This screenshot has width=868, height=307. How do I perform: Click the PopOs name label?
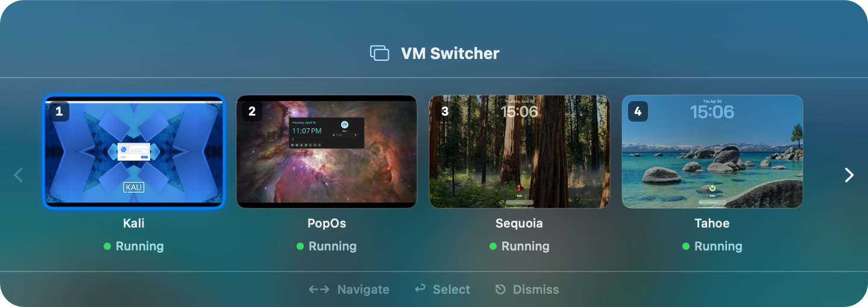[327, 223]
